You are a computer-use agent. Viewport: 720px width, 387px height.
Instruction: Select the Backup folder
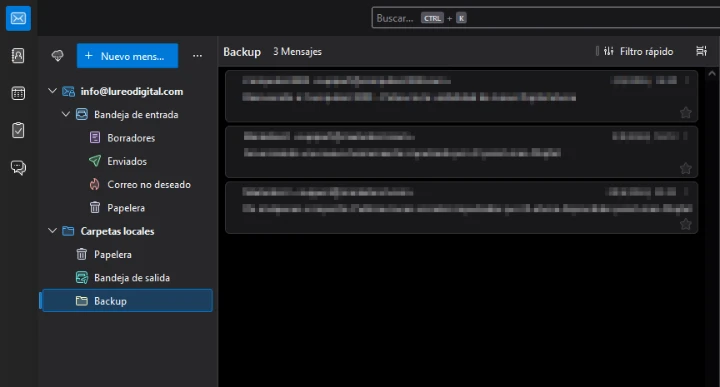click(x=127, y=301)
